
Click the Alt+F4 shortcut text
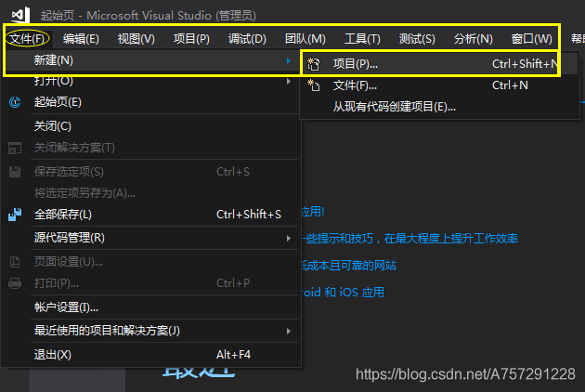(x=234, y=355)
